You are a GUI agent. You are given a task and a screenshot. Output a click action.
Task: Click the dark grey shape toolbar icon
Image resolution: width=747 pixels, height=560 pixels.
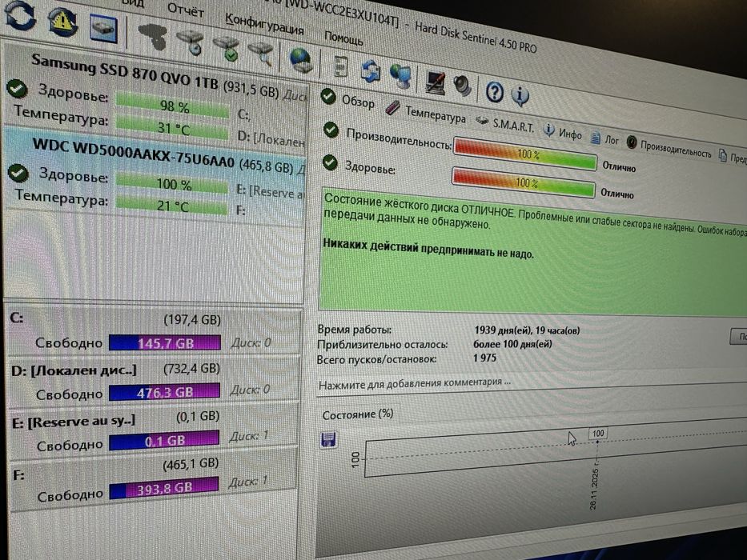[x=152, y=36]
